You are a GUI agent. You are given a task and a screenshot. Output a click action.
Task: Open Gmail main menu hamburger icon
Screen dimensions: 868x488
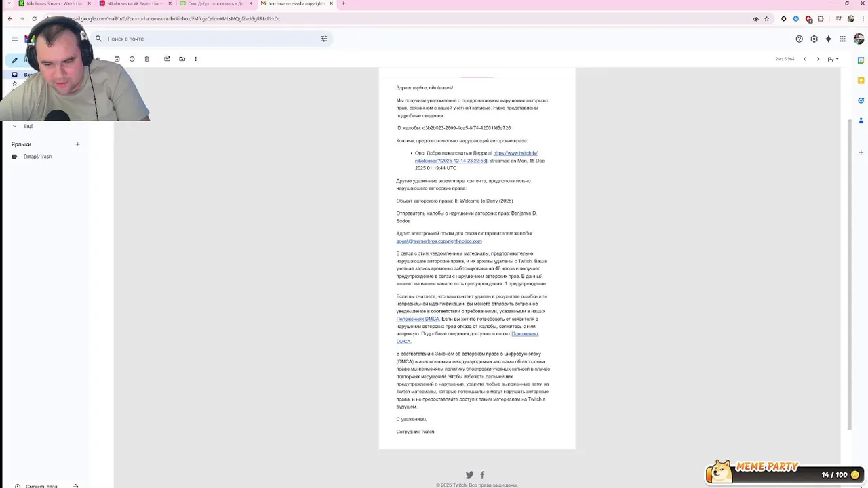click(x=14, y=39)
